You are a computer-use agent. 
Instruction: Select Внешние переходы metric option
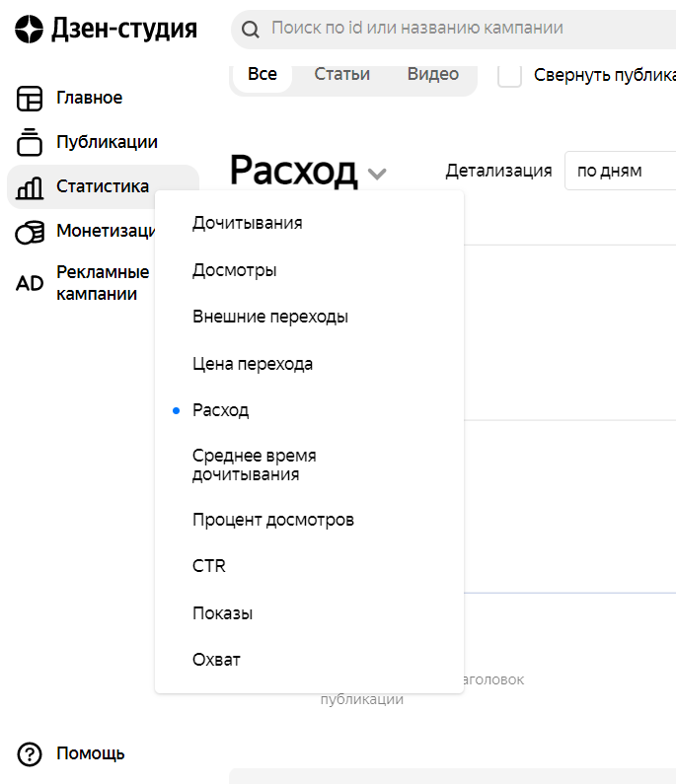point(269,317)
